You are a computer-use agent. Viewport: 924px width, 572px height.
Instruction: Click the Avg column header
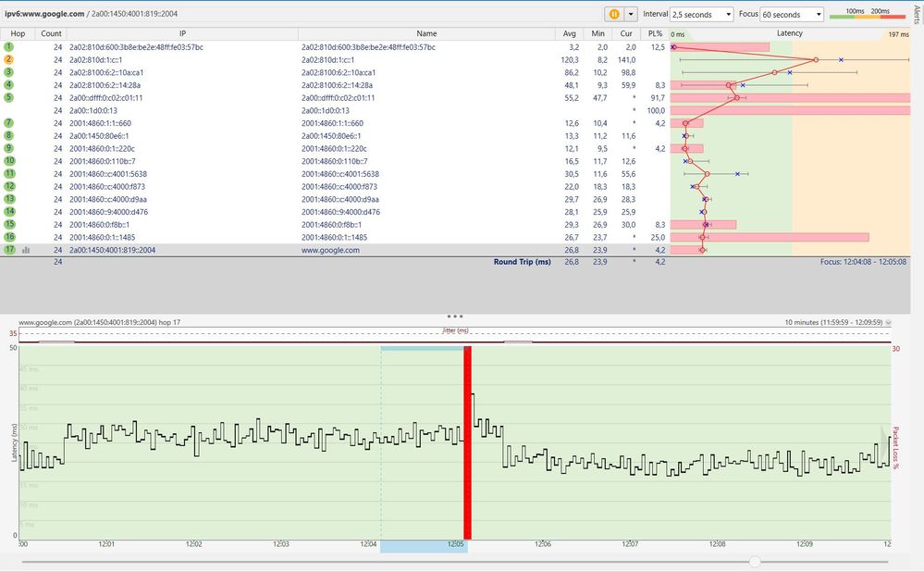pos(569,33)
